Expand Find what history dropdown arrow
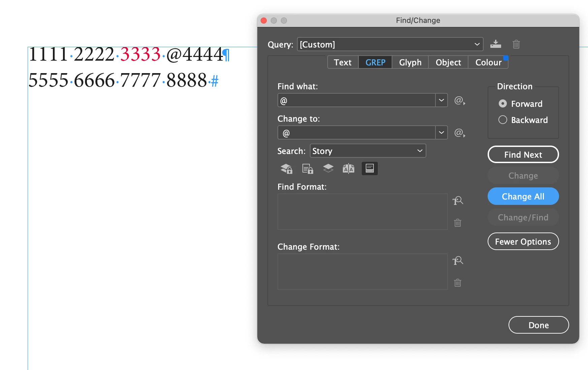 click(441, 100)
